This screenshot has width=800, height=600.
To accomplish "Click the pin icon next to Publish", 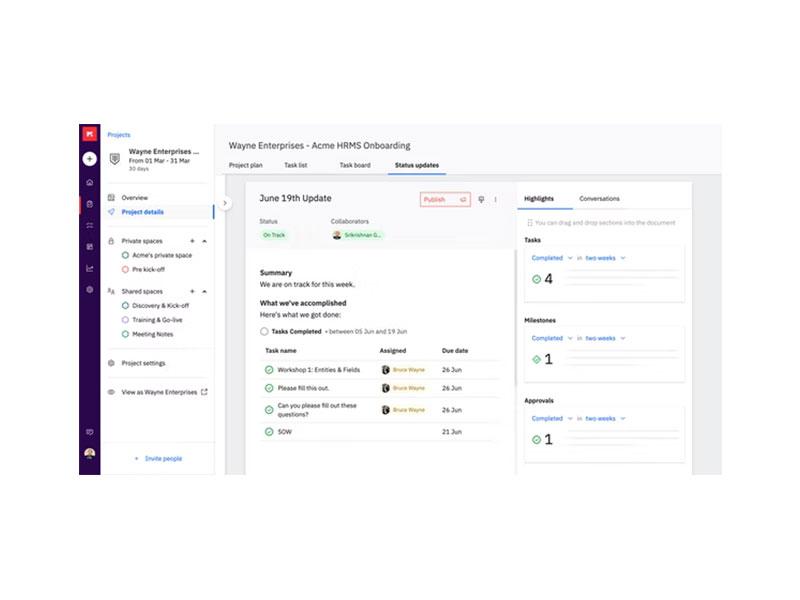I will 481,199.
